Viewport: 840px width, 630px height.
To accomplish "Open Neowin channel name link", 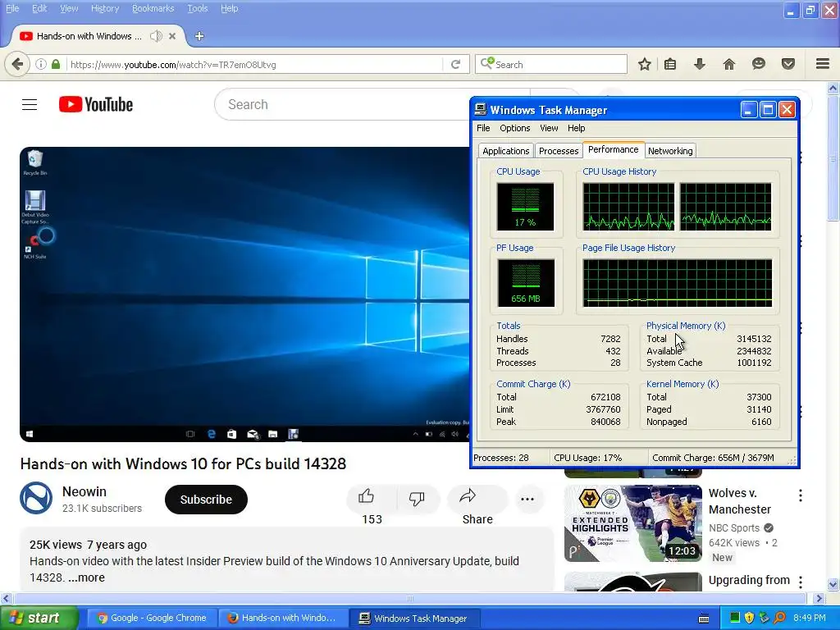I will pyautogui.click(x=84, y=491).
